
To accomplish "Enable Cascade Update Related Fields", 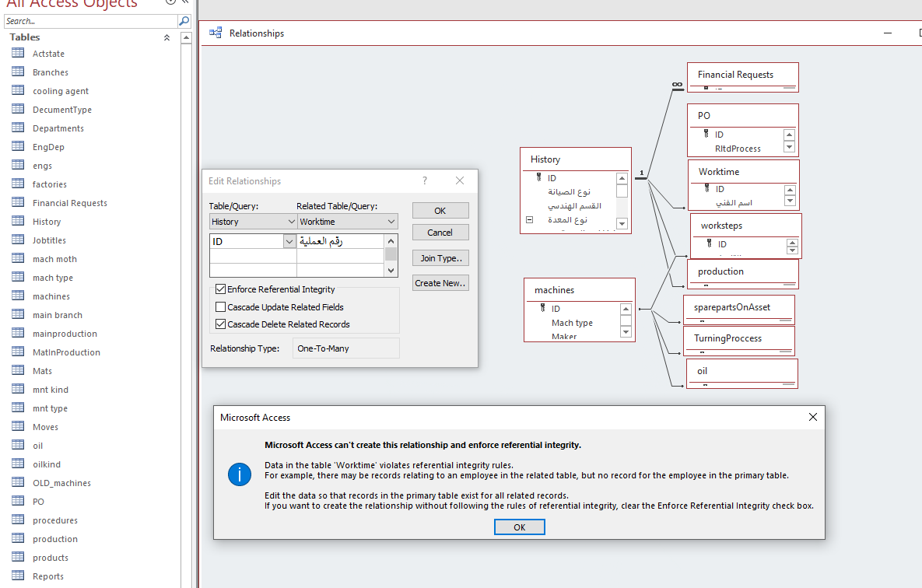I will 220,306.
